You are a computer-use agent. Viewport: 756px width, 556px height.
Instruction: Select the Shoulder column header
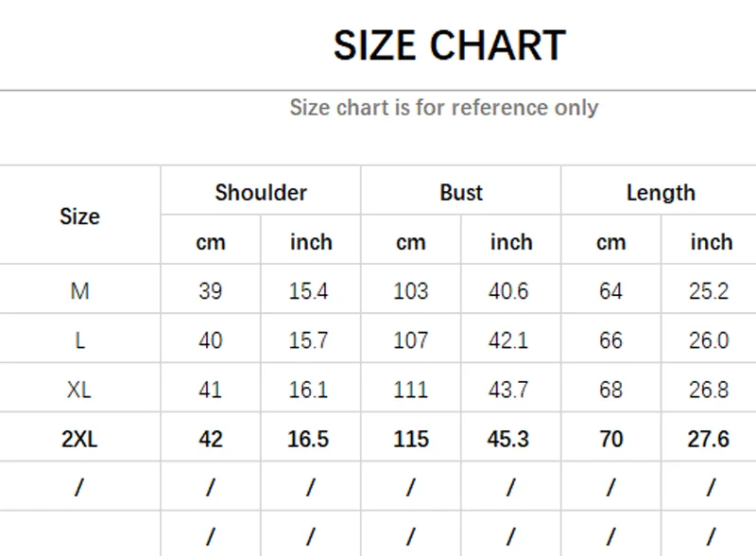tap(261, 193)
